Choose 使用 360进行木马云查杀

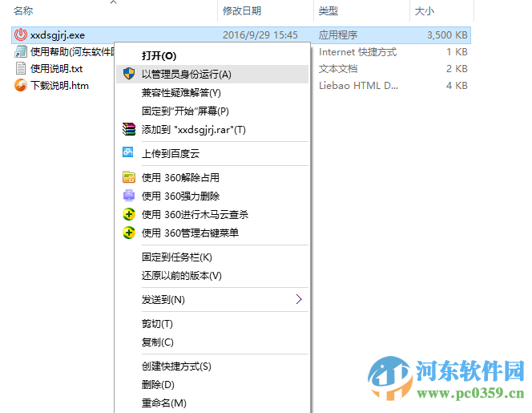point(212,214)
